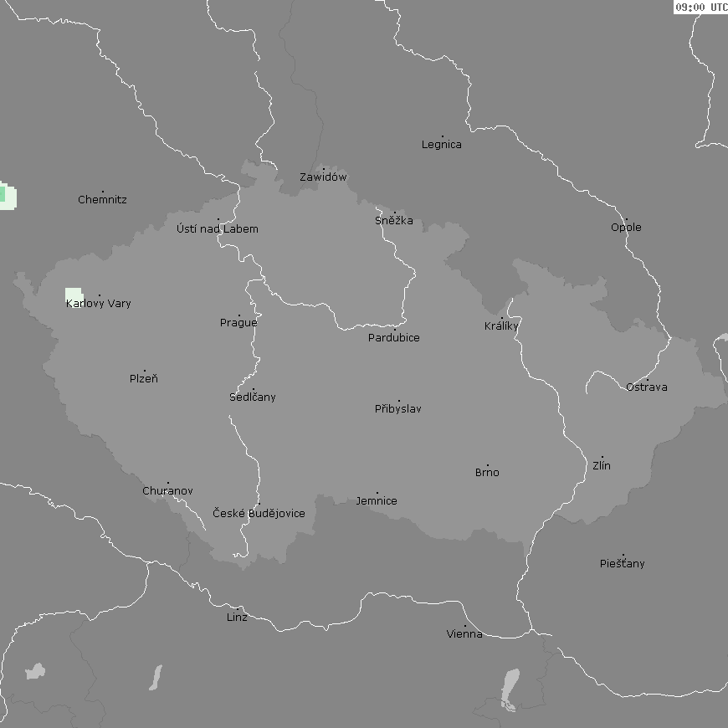728x728 pixels.
Task: Click the white radar echo near Karlovy Vary
Action: pyautogui.click(x=73, y=294)
